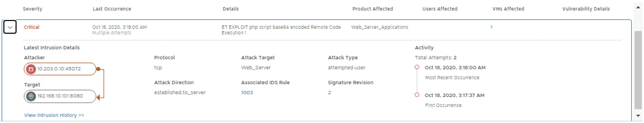The image size is (644, 123).
Task: Click the Product Affected column header
Action: coord(372,9)
